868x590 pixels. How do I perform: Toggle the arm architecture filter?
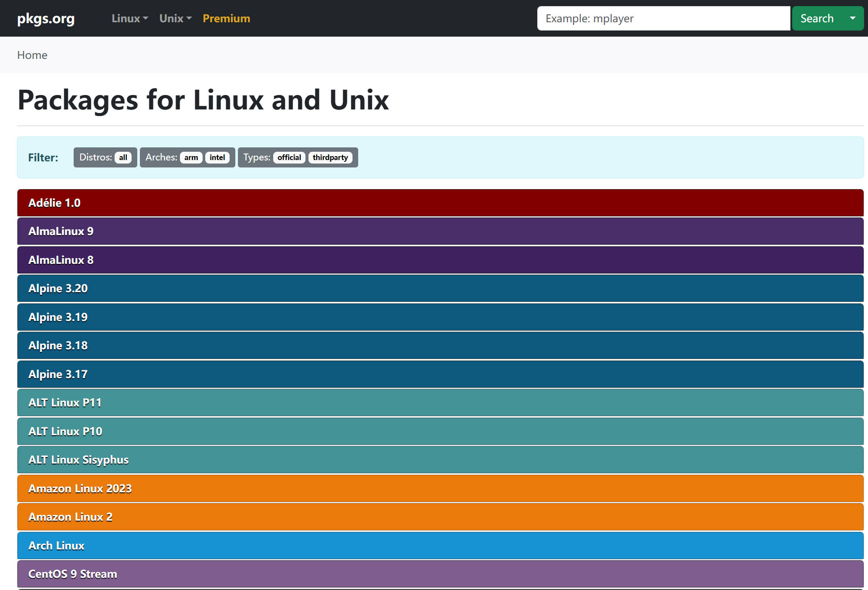(x=190, y=157)
